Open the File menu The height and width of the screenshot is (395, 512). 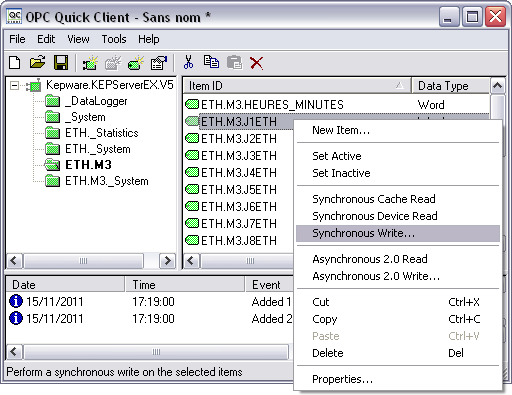pos(17,39)
